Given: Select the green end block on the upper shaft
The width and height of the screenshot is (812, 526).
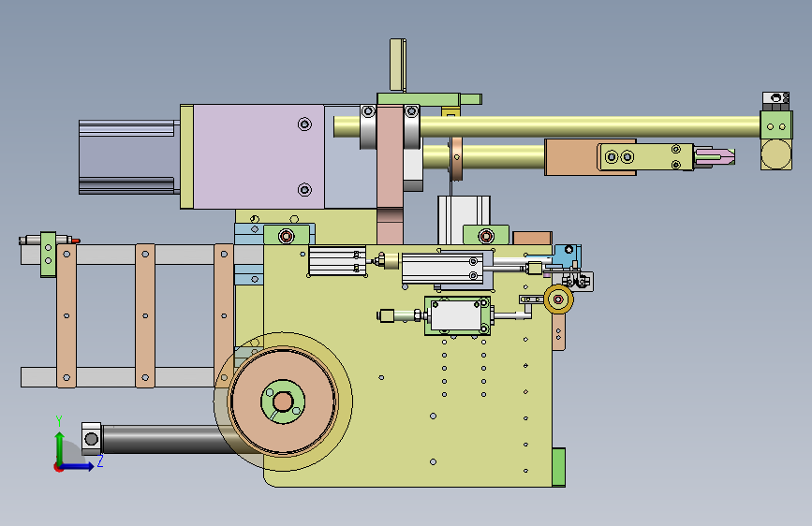Looking at the screenshot, I should point(775,125).
